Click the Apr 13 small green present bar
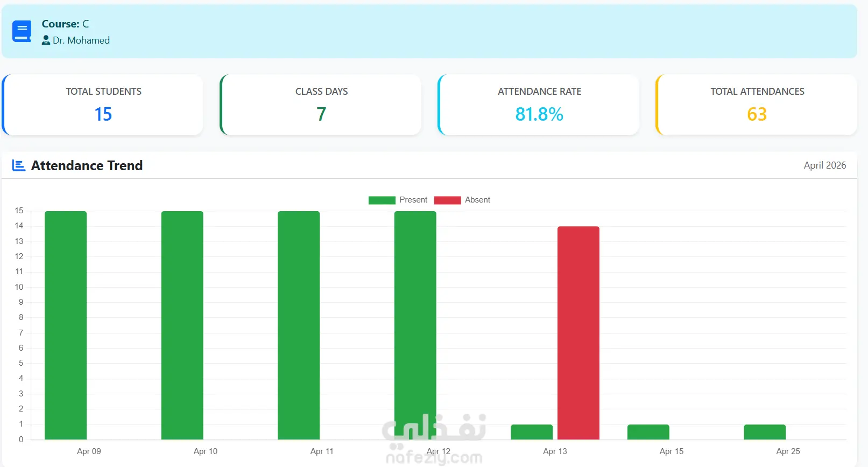868x467 pixels. (532, 432)
